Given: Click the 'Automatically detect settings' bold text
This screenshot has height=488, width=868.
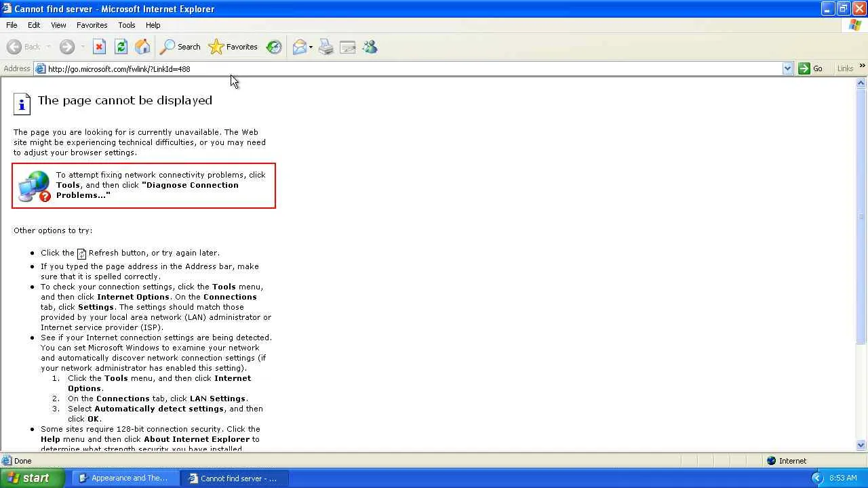Looking at the screenshot, I should click(159, 409).
